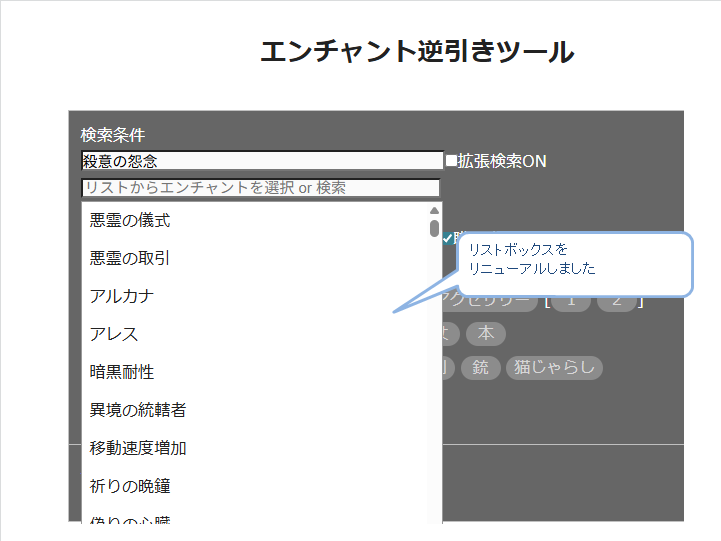Click accessory slot 1 button
This screenshot has height=541, width=721.
[571, 301]
